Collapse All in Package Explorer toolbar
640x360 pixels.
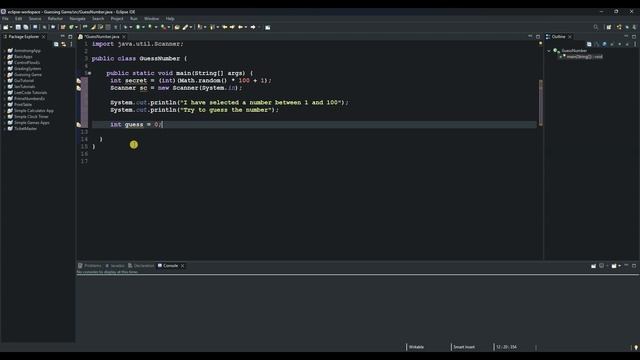click(x=56, y=44)
